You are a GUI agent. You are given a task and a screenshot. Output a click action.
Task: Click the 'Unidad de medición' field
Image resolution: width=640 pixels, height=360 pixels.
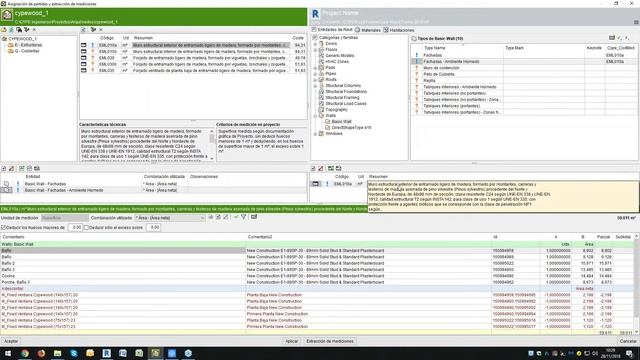coord(64,218)
